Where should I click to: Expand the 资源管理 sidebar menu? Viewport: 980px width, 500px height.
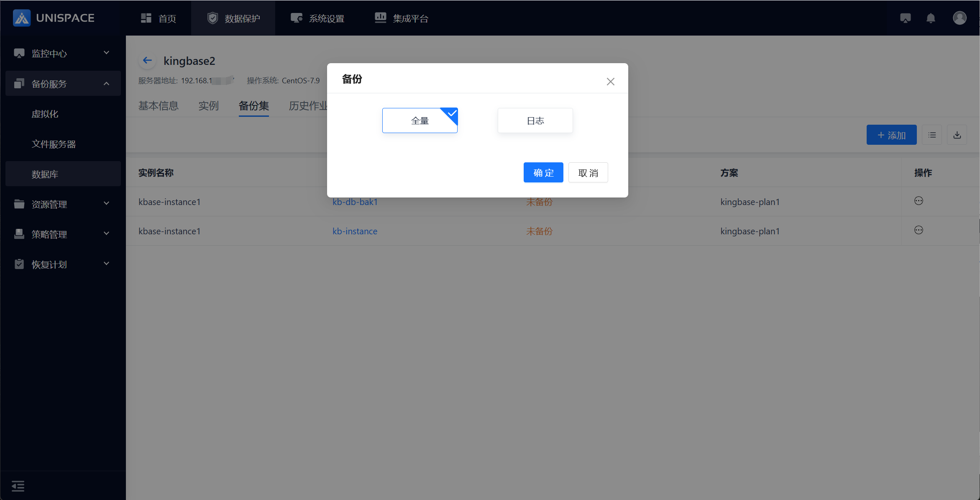[x=63, y=204]
